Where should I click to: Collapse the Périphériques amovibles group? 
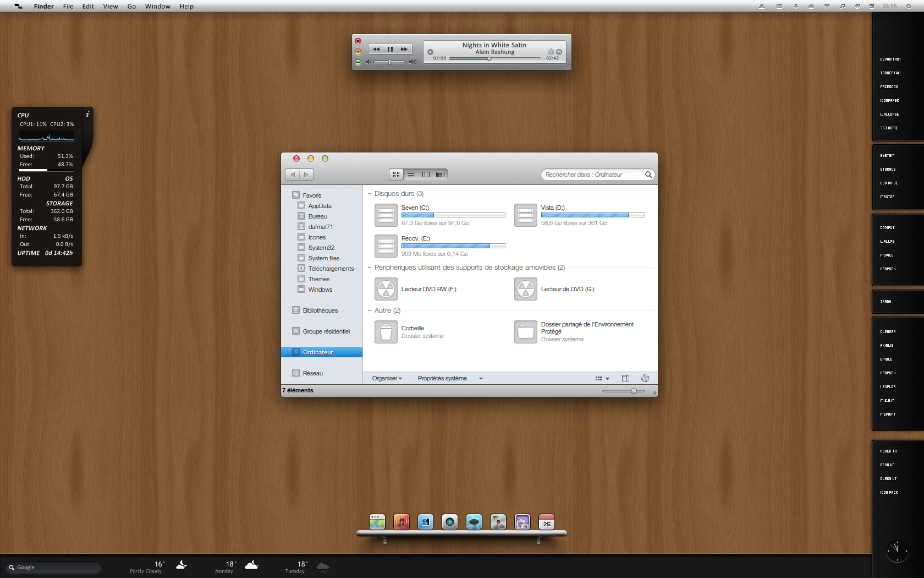(x=370, y=268)
